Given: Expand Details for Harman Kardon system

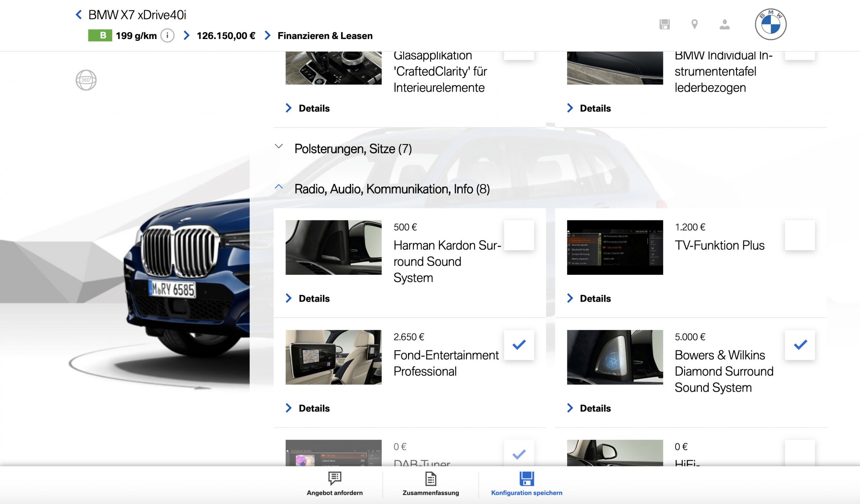Looking at the screenshot, I should click(307, 298).
